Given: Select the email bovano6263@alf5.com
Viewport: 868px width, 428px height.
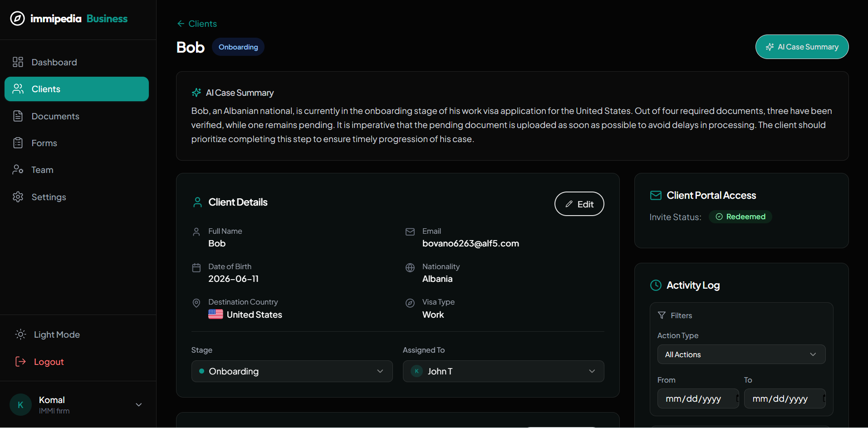Looking at the screenshot, I should (471, 244).
